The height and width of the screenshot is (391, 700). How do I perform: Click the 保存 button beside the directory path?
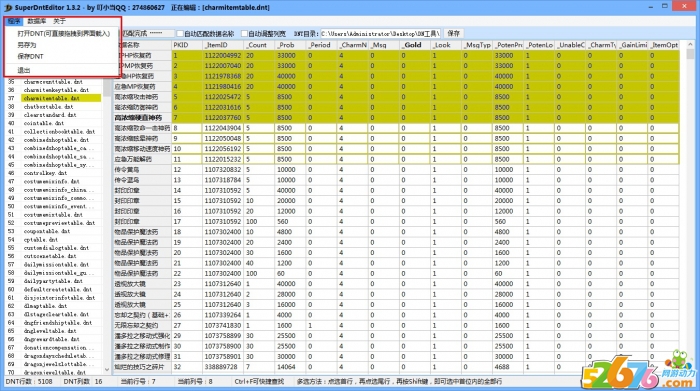[x=454, y=33]
